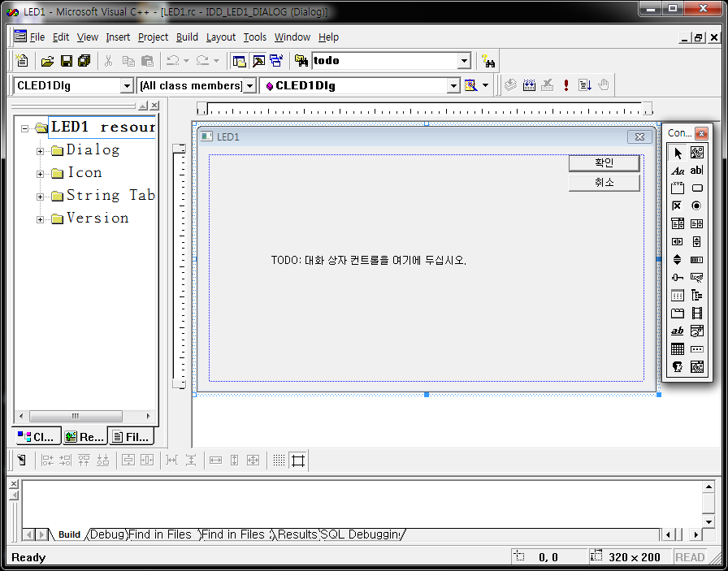The height and width of the screenshot is (571, 728).
Task: Select the IP Address control tool
Action: pyautogui.click(x=697, y=349)
